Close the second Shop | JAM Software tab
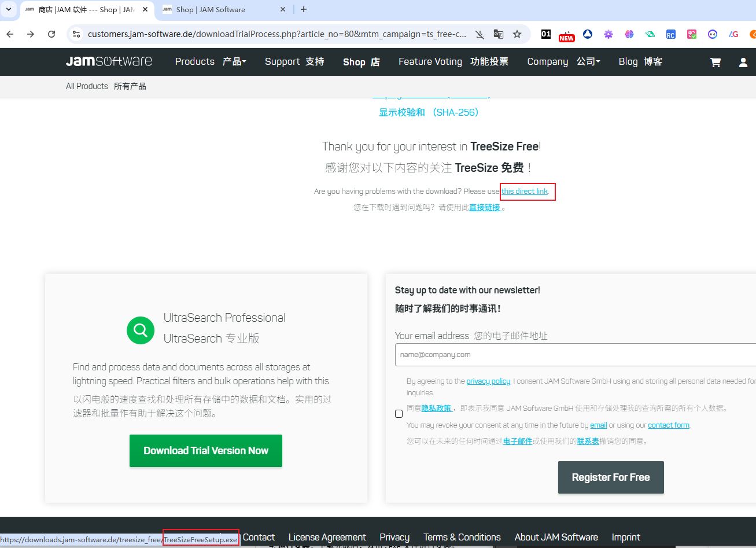 (283, 9)
